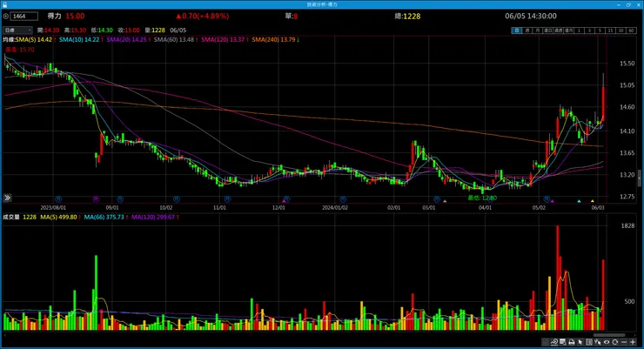Click the 2024/01/02 date axis label

coord(335,208)
